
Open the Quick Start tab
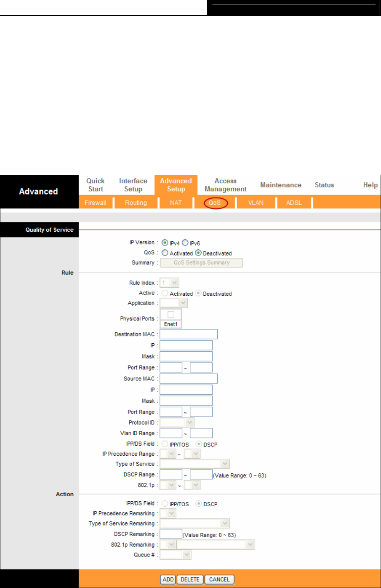coord(96,185)
